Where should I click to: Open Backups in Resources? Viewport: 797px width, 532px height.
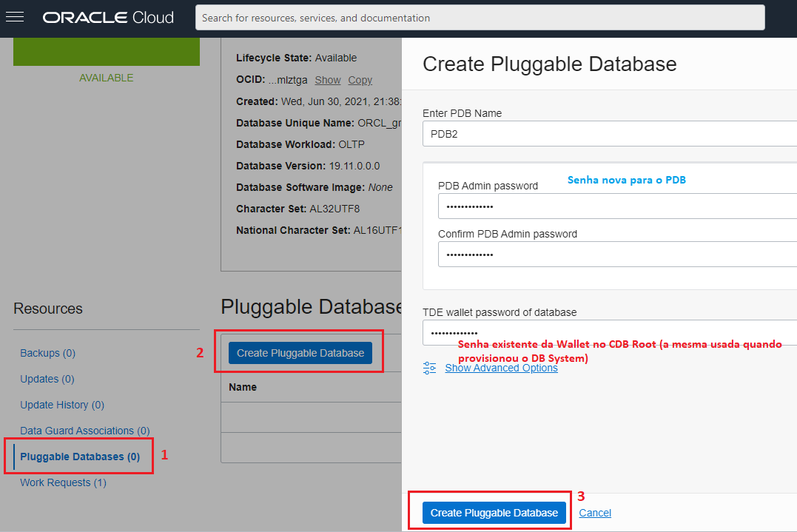[x=47, y=353]
